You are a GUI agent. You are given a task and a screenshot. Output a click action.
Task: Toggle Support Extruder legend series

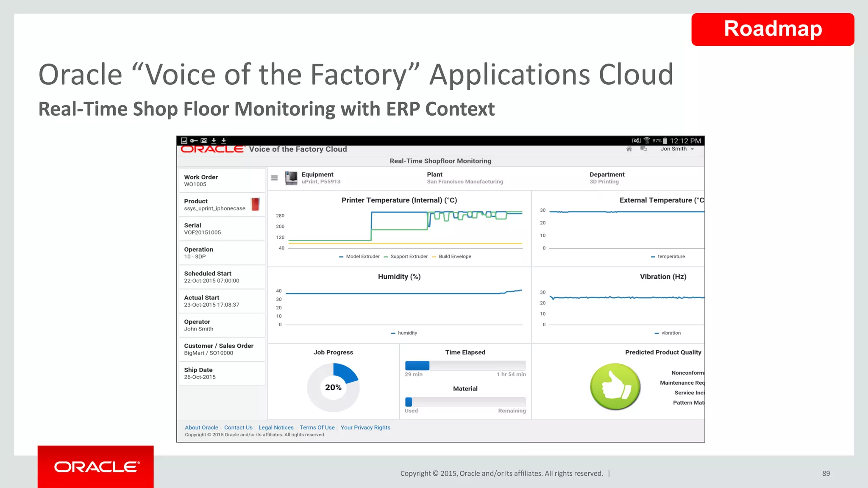[406, 257]
